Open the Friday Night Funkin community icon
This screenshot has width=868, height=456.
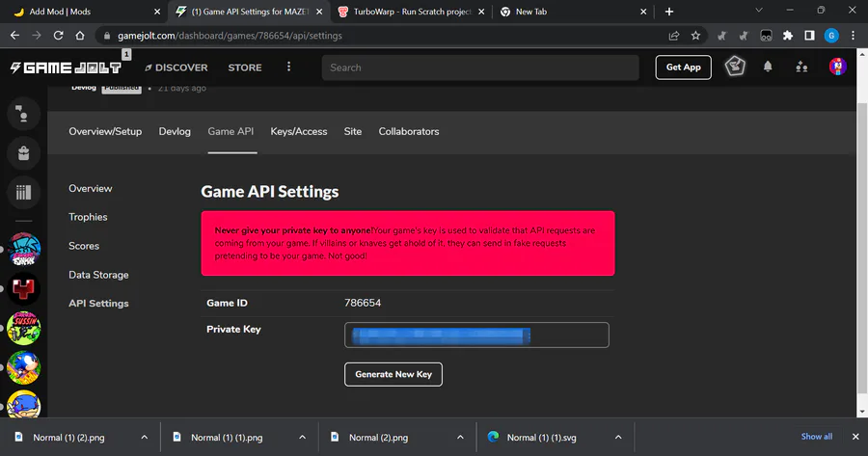24,249
